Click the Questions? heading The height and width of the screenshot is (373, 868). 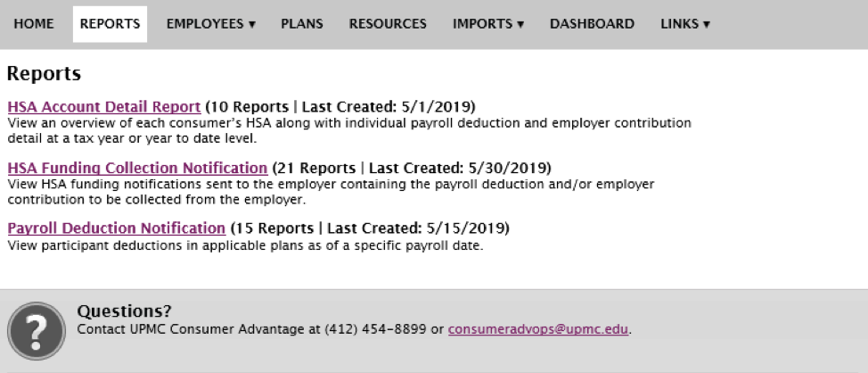[125, 311]
